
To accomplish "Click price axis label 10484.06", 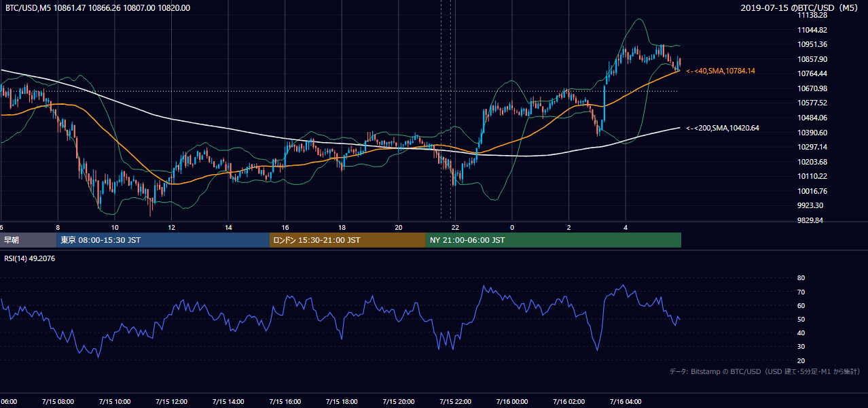I will [812, 118].
